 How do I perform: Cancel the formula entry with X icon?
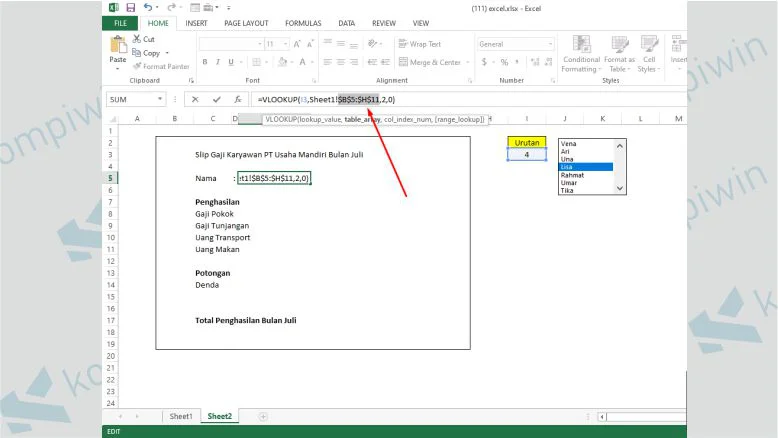194,100
